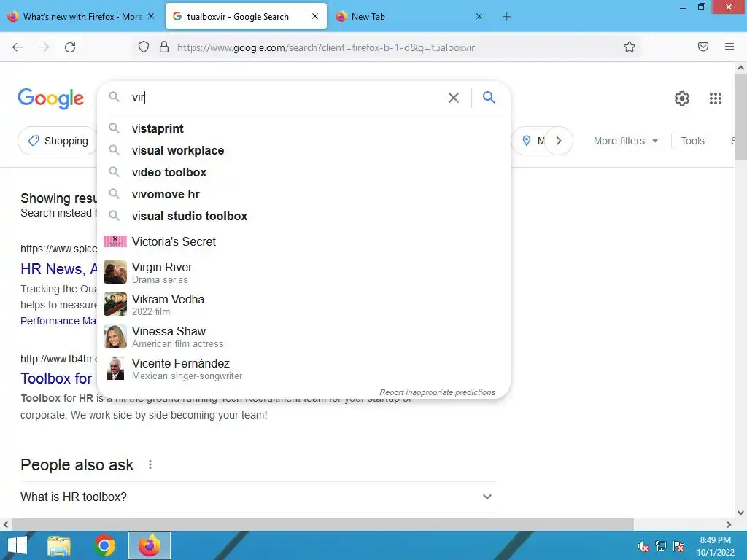Launch File Explorer from the taskbar
This screenshot has width=747, height=560.
click(59, 545)
